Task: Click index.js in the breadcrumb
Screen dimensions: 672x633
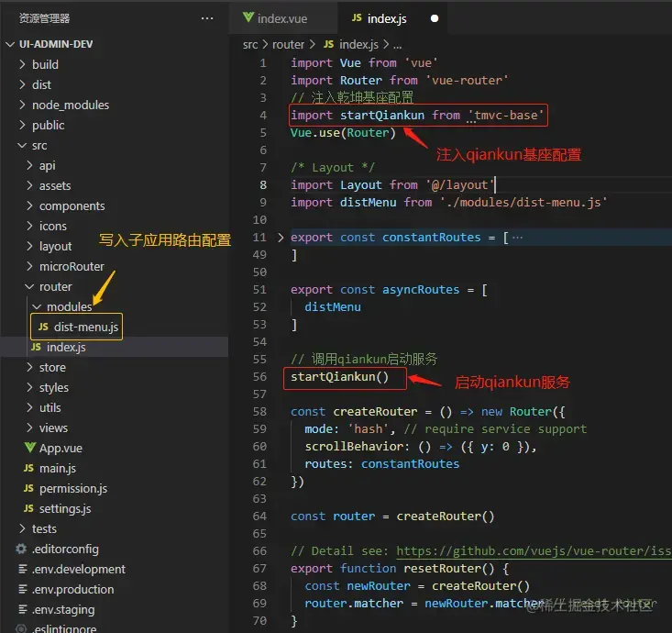Action: (358, 44)
